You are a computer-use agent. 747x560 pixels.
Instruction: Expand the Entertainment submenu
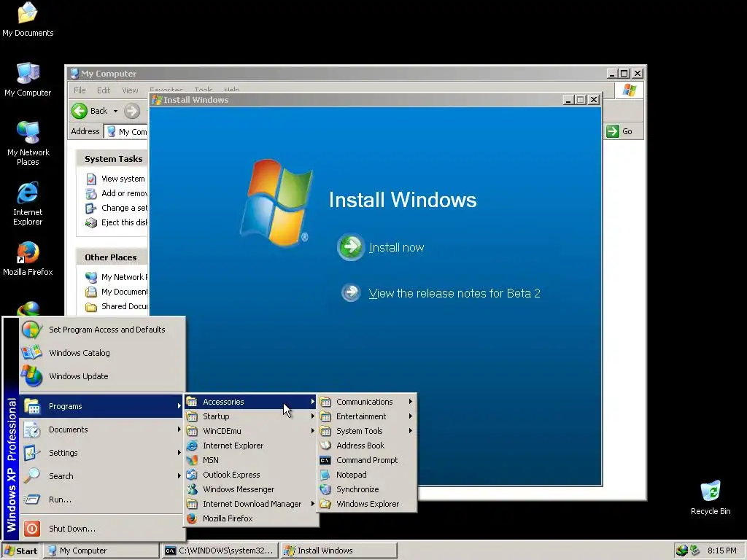click(367, 416)
